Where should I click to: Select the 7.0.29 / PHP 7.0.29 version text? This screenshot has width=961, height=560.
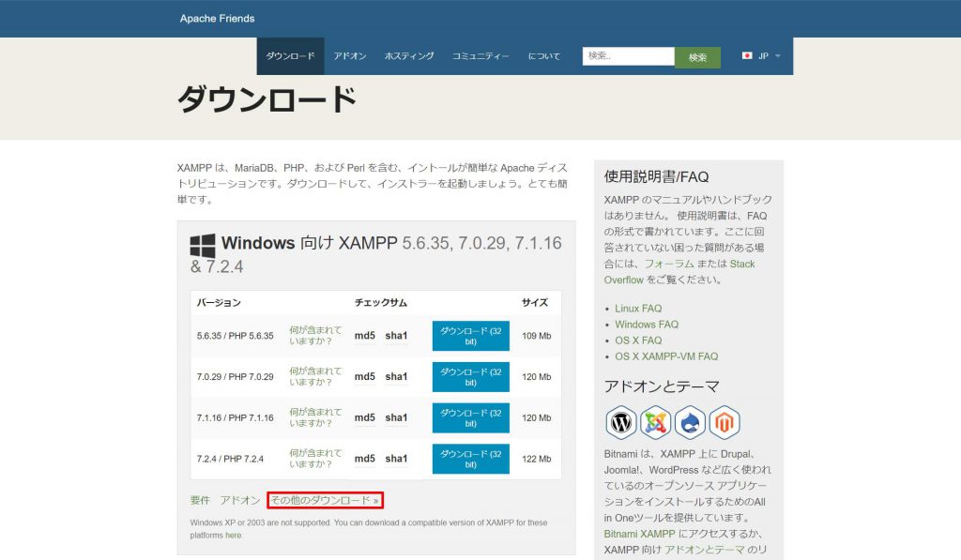click(x=236, y=377)
